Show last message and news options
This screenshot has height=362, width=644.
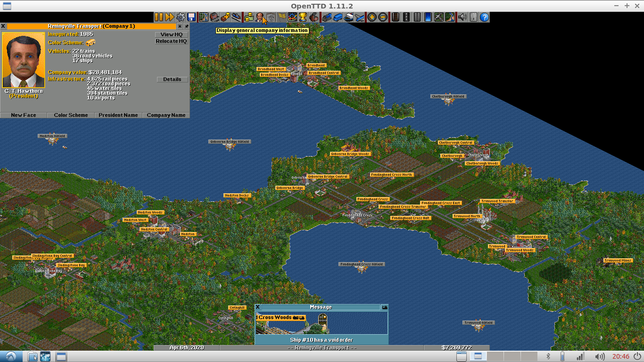pos(473,17)
